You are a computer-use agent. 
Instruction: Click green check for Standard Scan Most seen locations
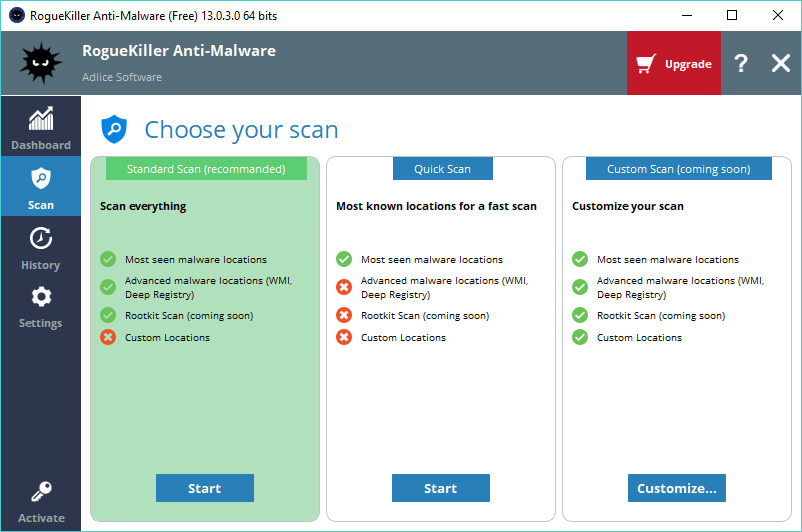click(108, 259)
